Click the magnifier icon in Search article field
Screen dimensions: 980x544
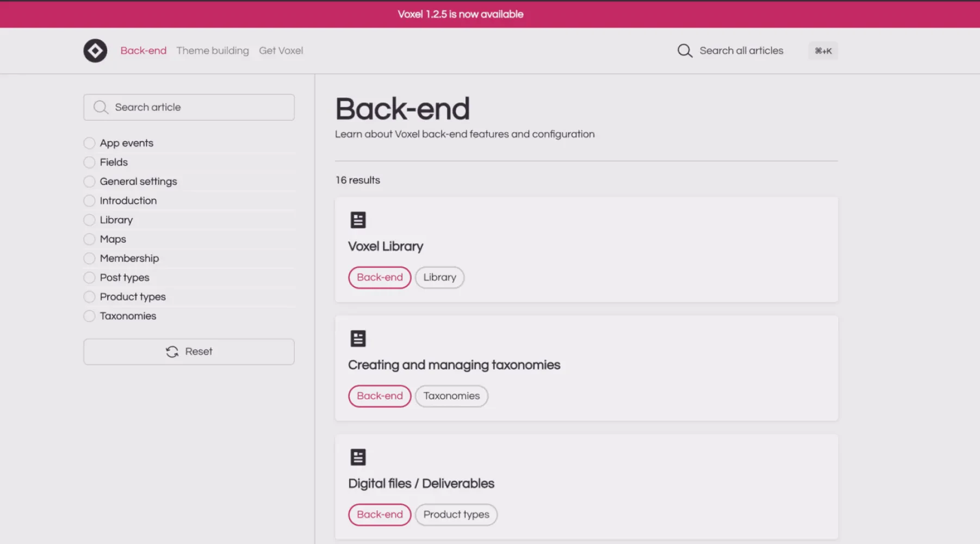click(101, 107)
